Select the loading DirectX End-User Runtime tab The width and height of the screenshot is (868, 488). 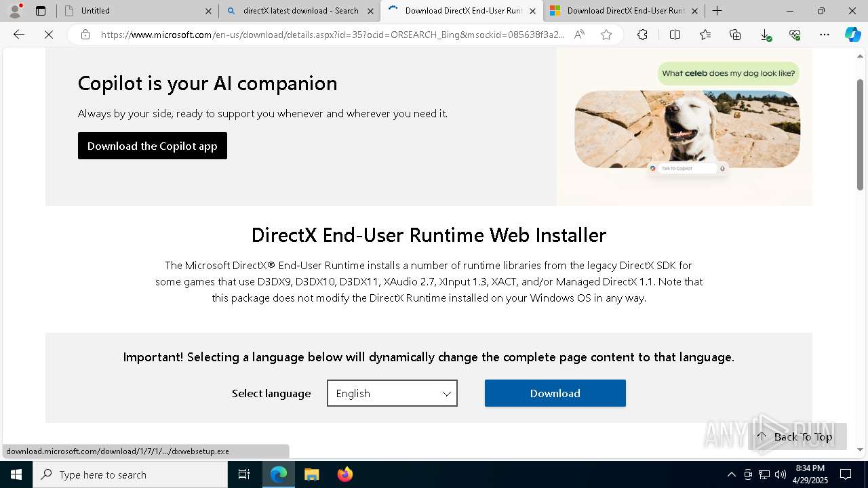tap(461, 11)
